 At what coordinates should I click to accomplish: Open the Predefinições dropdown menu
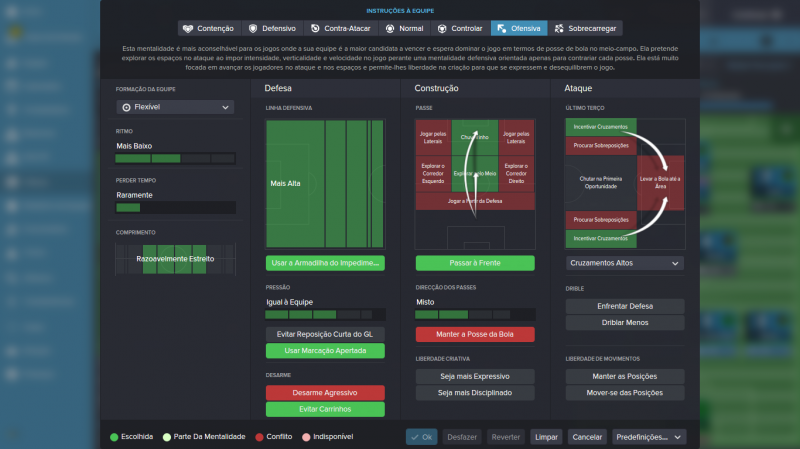click(x=649, y=437)
